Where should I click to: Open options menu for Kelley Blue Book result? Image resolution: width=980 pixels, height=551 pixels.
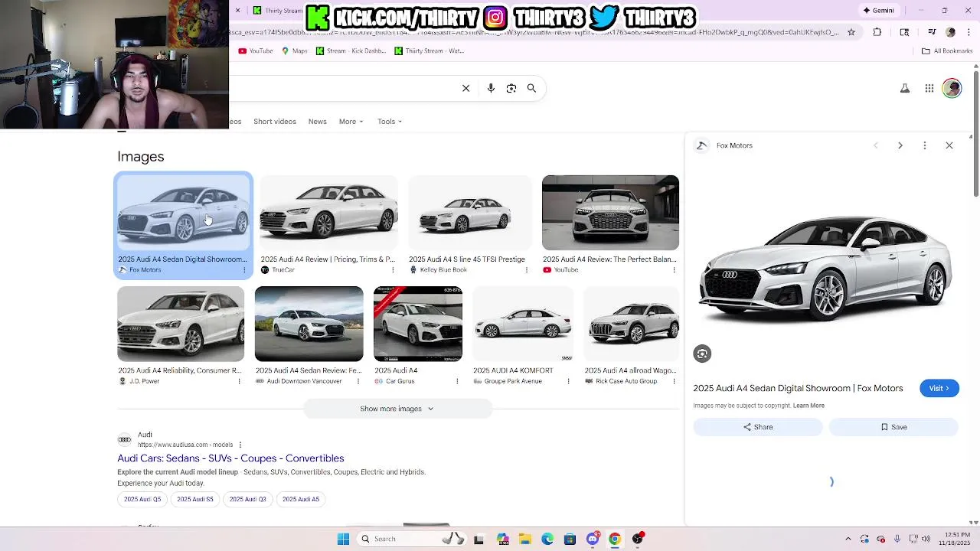[527, 270]
